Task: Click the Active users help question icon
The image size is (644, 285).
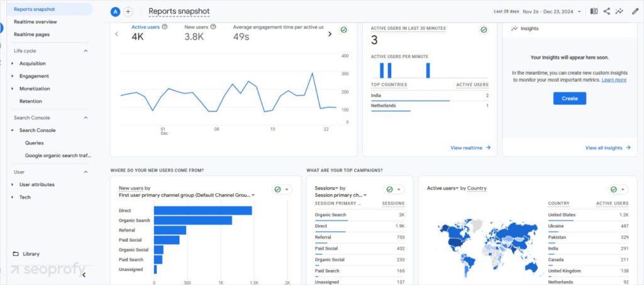Action: 165,26
